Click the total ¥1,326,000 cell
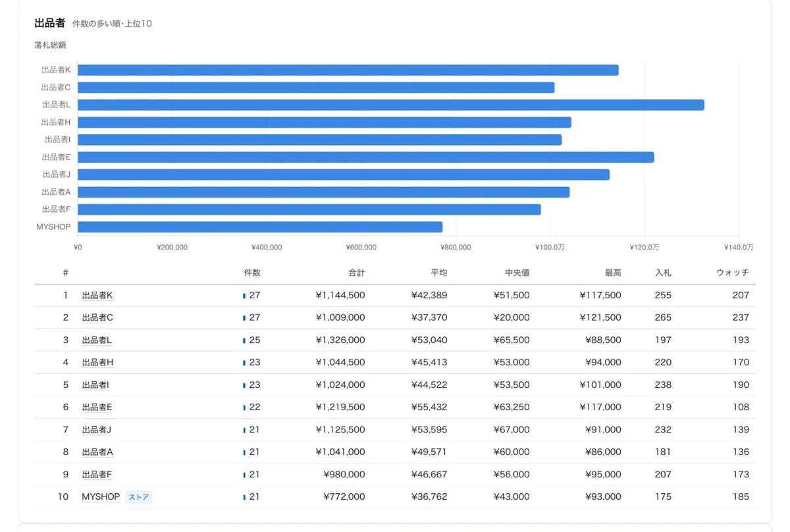Viewport: 790px width, 532px height. pos(340,340)
